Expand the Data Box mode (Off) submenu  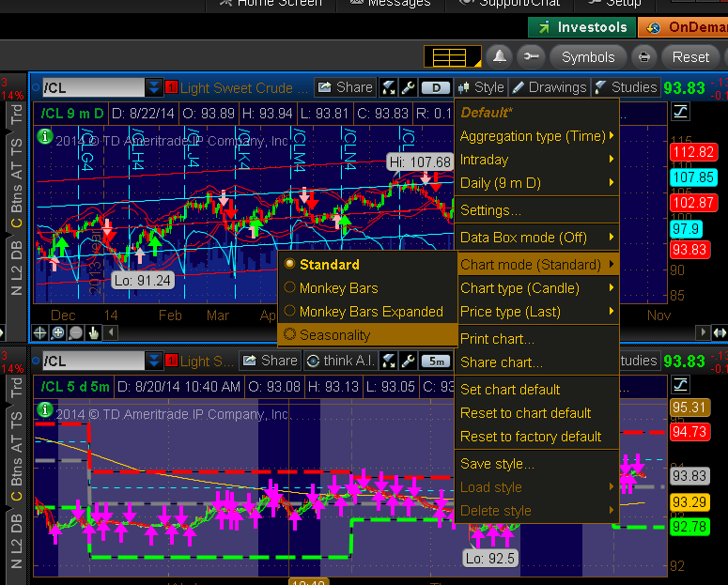pos(536,238)
